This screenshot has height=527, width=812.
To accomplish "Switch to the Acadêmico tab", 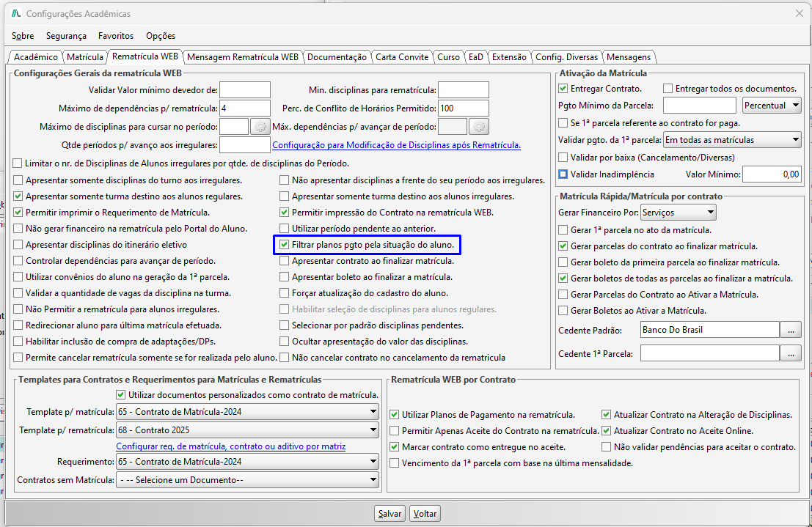I will [x=36, y=57].
